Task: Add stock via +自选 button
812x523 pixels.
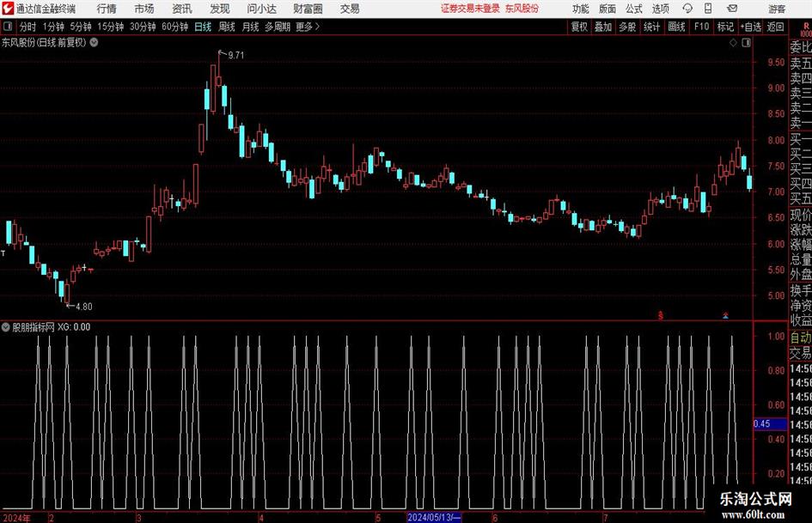Action: (x=750, y=27)
